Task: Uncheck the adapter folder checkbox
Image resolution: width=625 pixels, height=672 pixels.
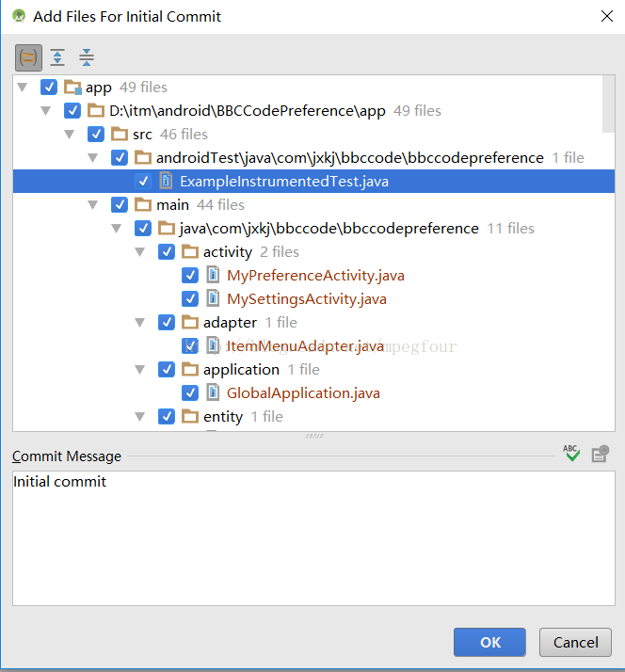Action: pos(167,322)
